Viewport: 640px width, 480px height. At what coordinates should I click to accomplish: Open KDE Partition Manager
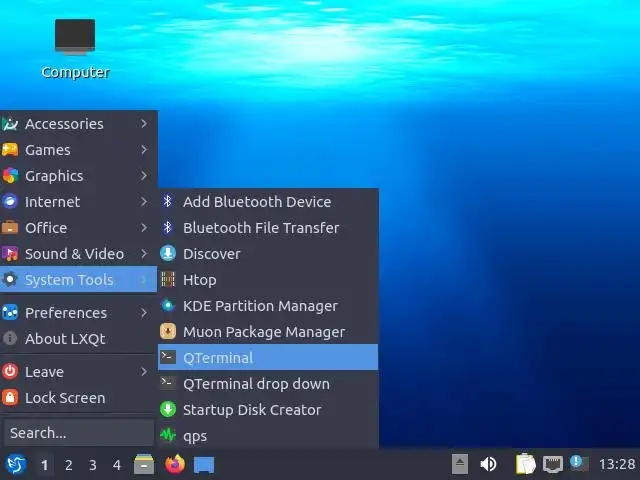(268, 306)
